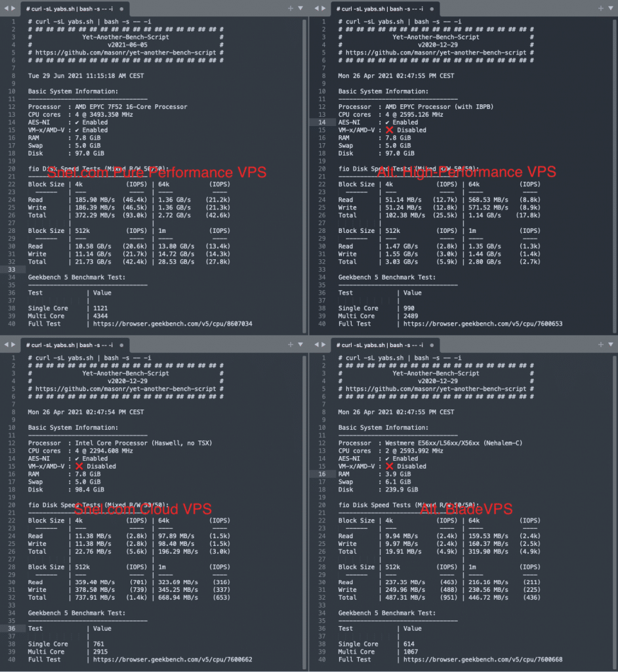Click the RAM value '3.9 GiB'
The image size is (618, 672).
pyautogui.click(x=398, y=474)
